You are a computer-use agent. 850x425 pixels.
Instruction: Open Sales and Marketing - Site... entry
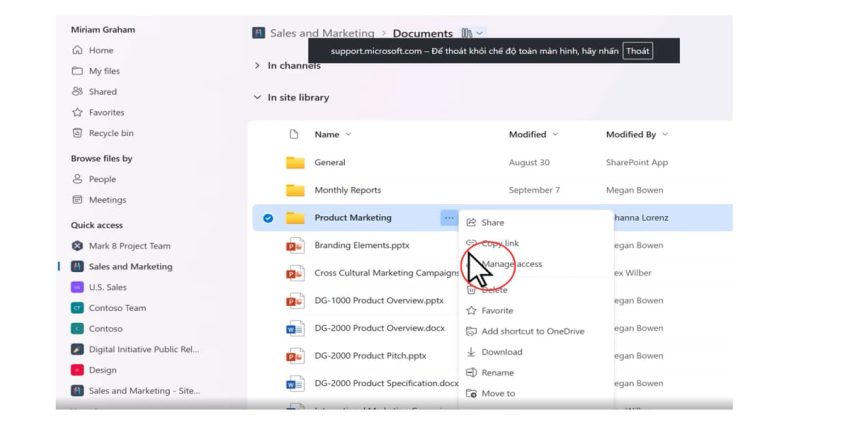click(136, 390)
